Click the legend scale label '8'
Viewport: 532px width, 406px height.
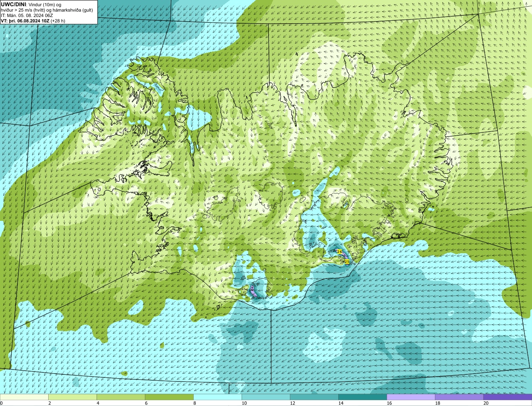(195, 403)
